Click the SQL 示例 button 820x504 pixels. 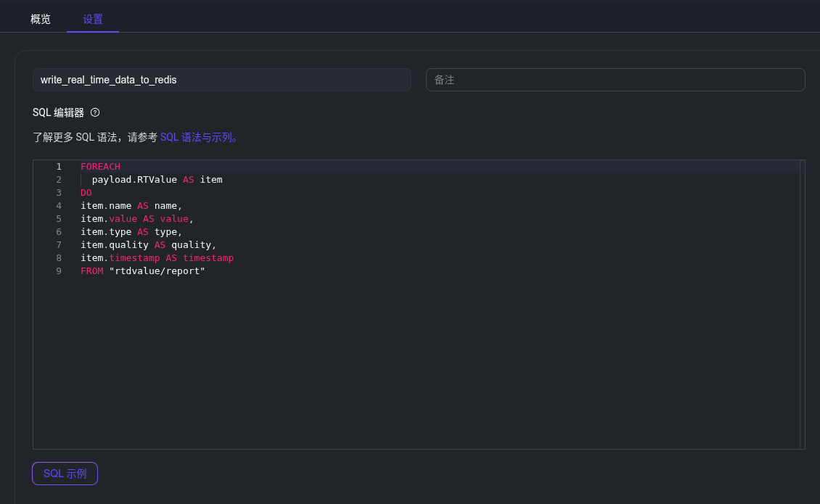(65, 474)
